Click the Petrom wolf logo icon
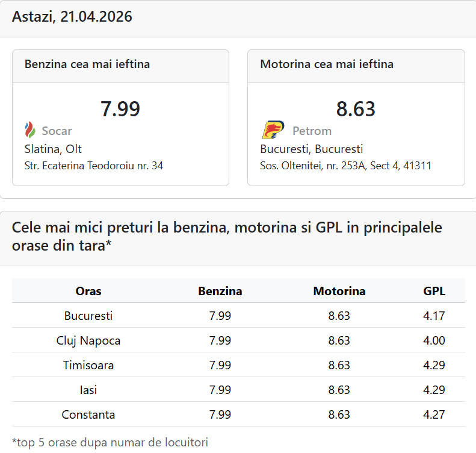Screen dimensions: 476x453 click(x=273, y=130)
